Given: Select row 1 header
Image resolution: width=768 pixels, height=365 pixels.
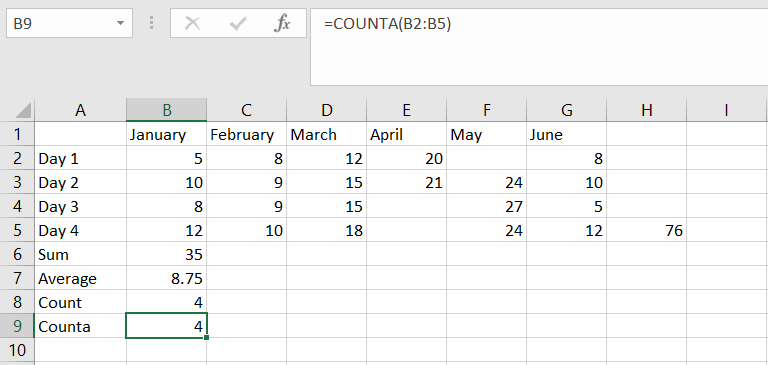Looking at the screenshot, I should tap(17, 134).
